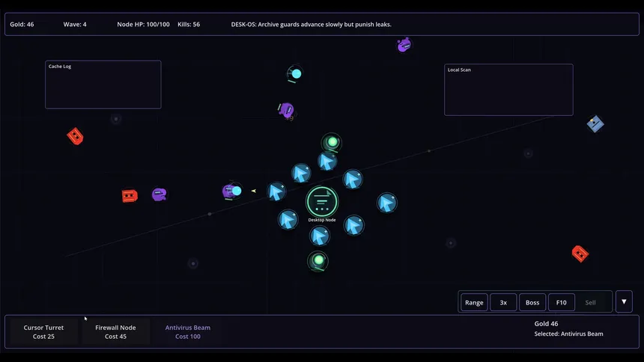Screen dimensions: 644x362
Task: Click the empty build slot at lower left
Action: click(193, 263)
